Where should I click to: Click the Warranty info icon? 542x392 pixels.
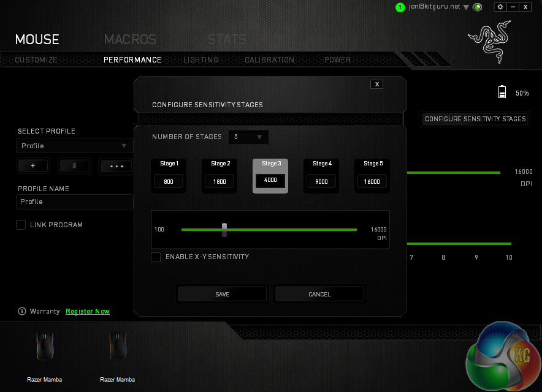coord(22,311)
